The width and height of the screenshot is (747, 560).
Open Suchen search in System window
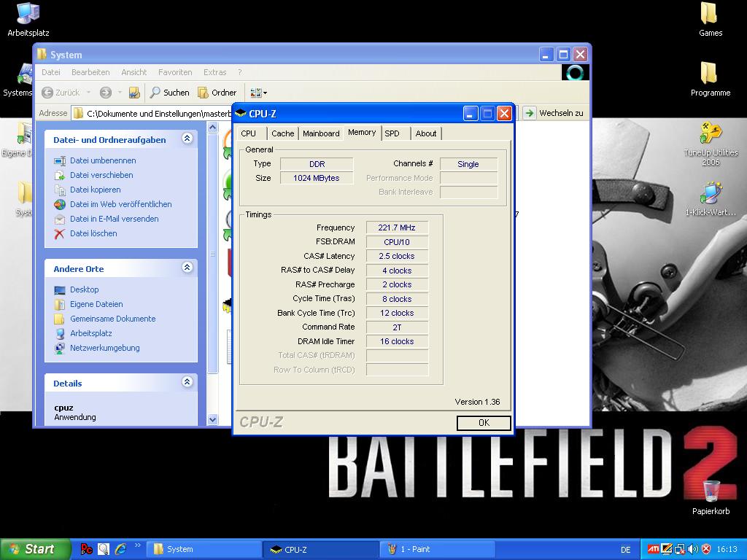[x=169, y=93]
